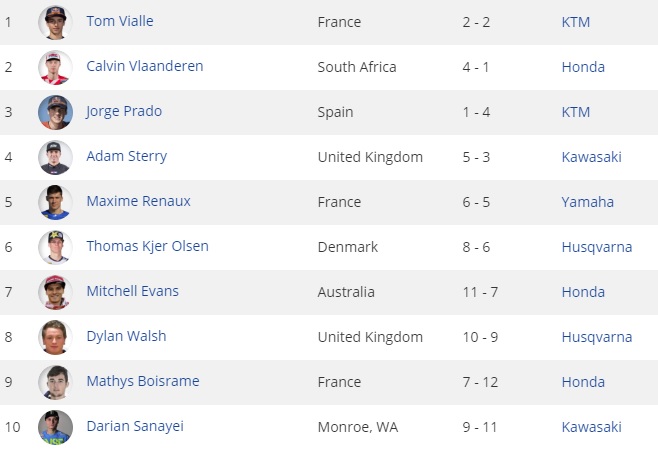Click Darian Sanayei's rider avatar photo
Screen dimensions: 658x450
(55, 427)
